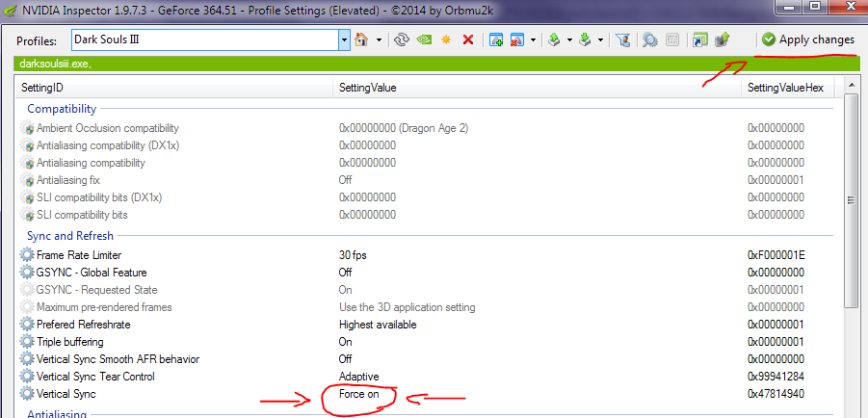Create a new profile with the star icon
The width and height of the screenshot is (868, 418).
click(446, 39)
